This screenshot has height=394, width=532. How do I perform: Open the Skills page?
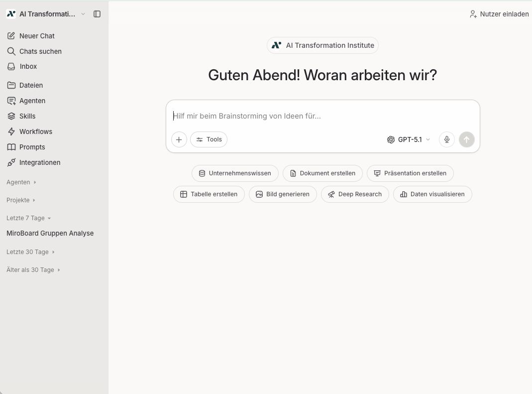tap(27, 116)
